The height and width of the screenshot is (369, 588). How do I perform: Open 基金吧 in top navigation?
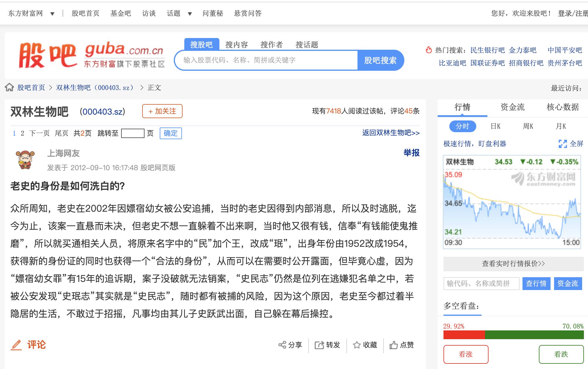(x=121, y=13)
